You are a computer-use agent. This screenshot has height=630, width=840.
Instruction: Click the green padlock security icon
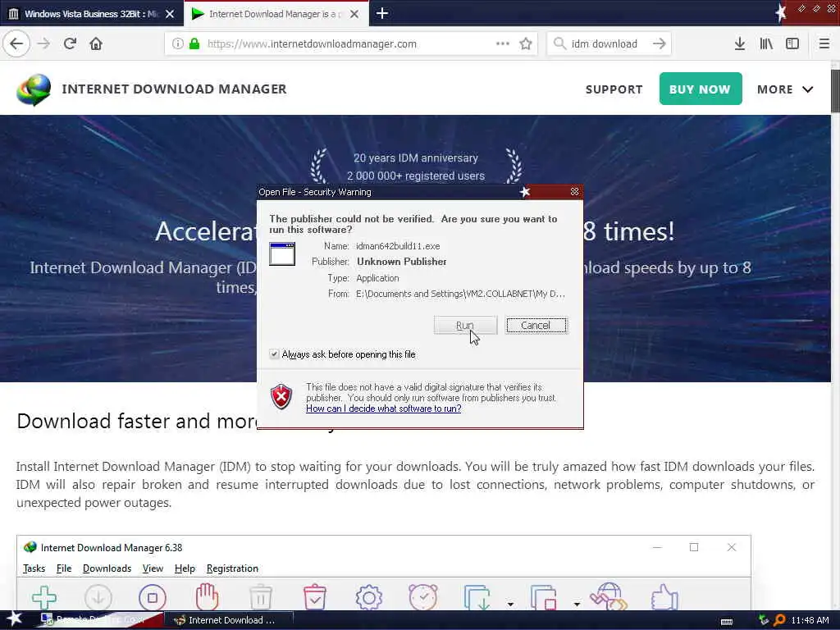click(194, 44)
